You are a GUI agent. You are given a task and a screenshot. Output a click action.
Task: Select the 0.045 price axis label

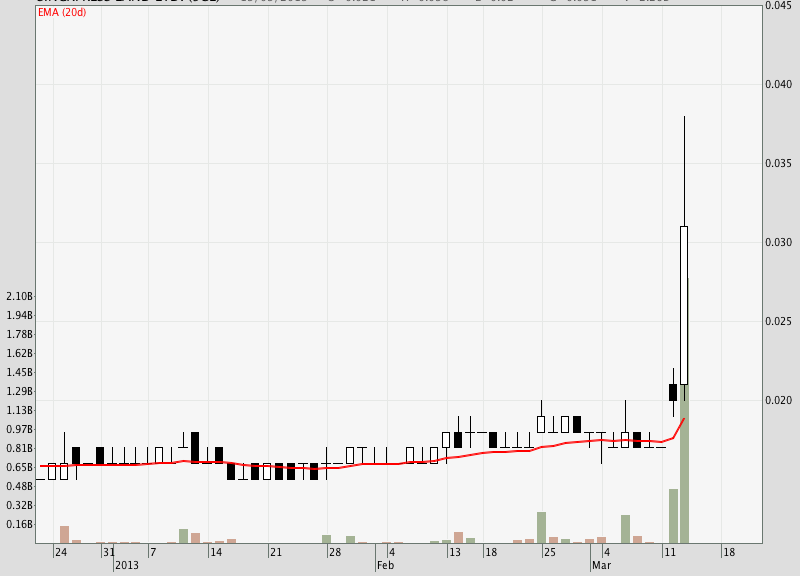coord(778,6)
